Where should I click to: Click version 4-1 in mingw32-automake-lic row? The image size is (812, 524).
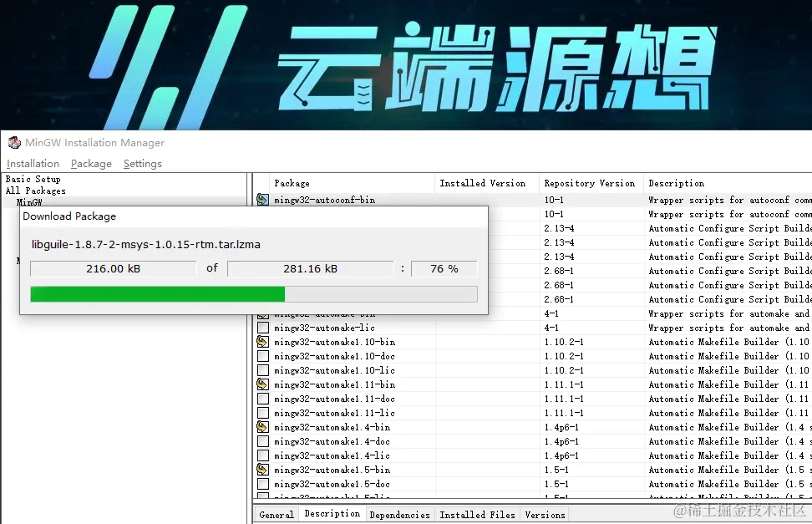[551, 328]
